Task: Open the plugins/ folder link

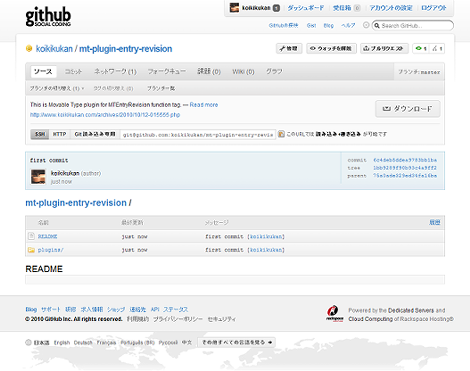Action: [x=50, y=250]
